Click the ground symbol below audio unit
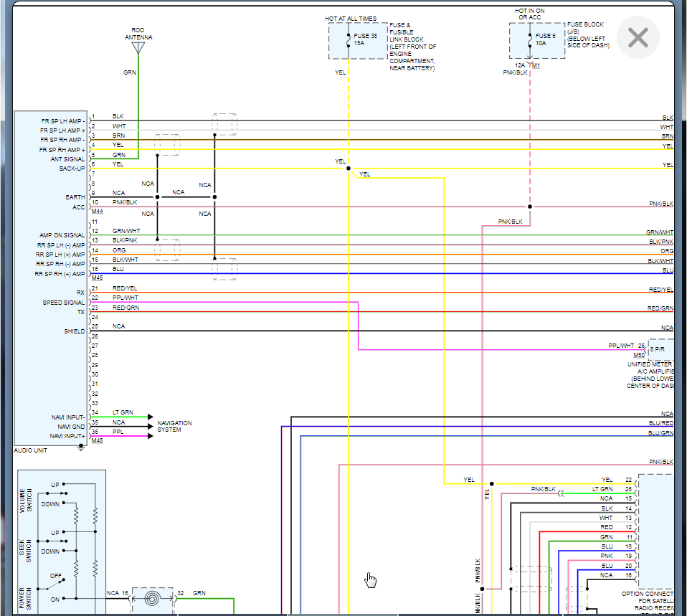This screenshot has height=616, width=687. pos(80,447)
